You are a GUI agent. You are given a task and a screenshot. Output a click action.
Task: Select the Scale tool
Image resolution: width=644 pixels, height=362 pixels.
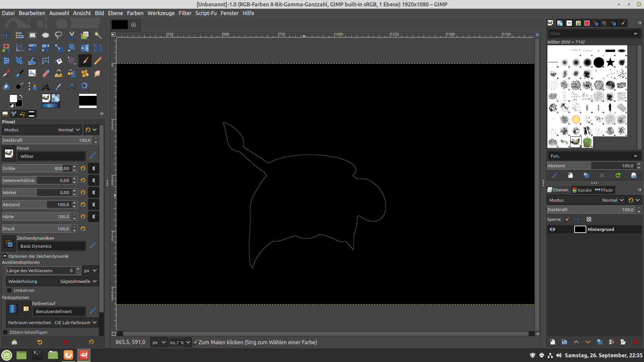pyautogui.click(x=59, y=48)
